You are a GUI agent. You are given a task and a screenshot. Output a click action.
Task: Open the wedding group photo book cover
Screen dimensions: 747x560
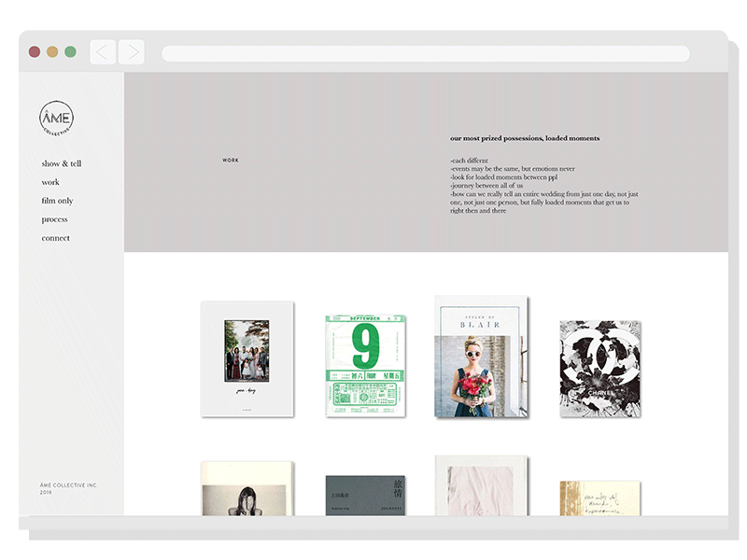tap(247, 358)
